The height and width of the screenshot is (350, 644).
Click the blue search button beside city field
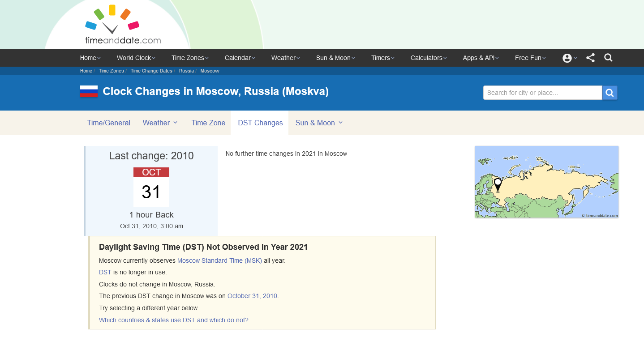[x=610, y=93]
